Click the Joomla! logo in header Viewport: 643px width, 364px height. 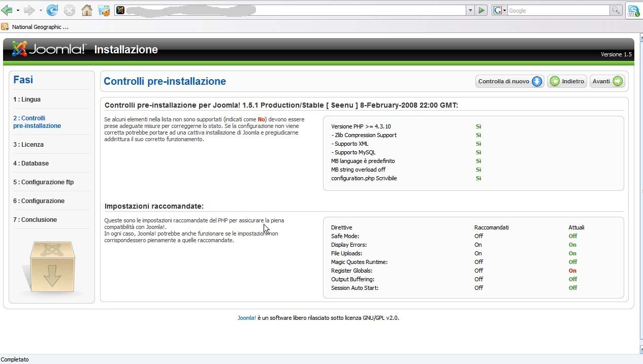pyautogui.click(x=49, y=49)
